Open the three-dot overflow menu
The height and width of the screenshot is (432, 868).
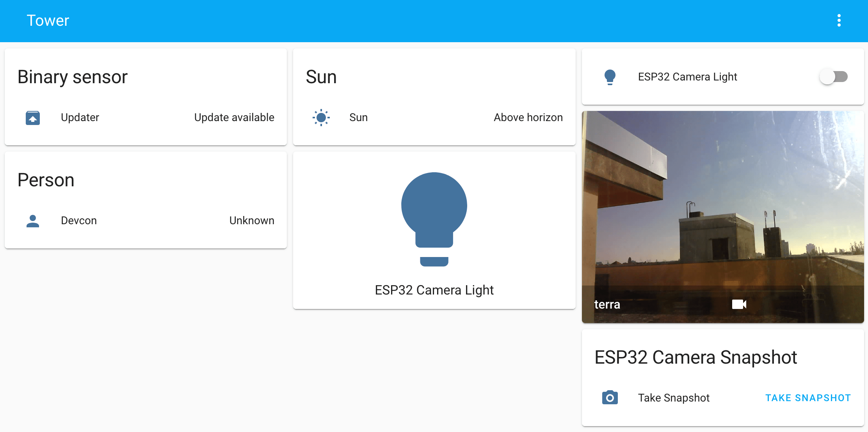tap(839, 20)
